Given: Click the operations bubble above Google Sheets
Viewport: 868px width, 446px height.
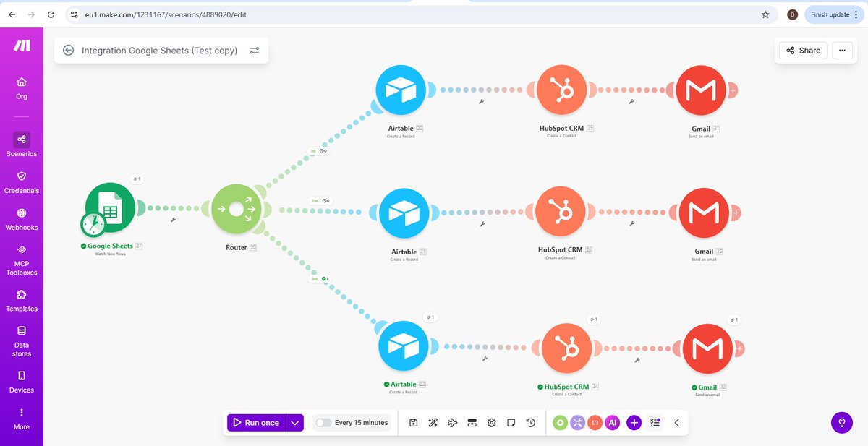Looking at the screenshot, I should 135,179.
